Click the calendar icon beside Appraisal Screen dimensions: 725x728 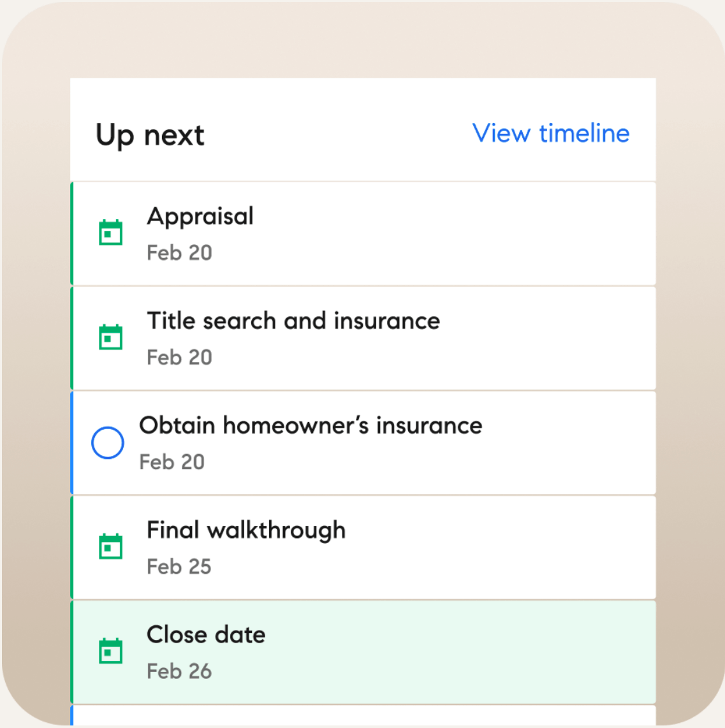tap(110, 232)
